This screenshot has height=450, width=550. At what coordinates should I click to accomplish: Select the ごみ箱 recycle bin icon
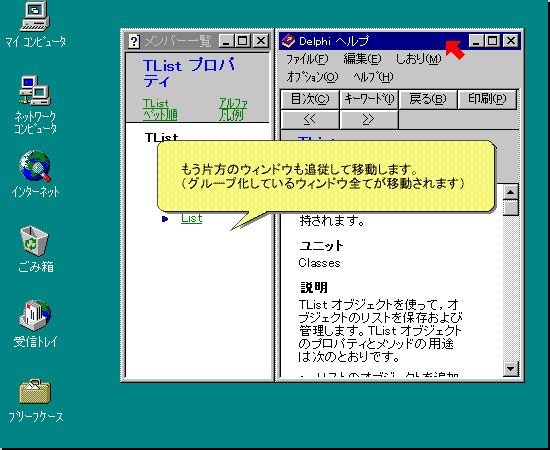point(34,241)
